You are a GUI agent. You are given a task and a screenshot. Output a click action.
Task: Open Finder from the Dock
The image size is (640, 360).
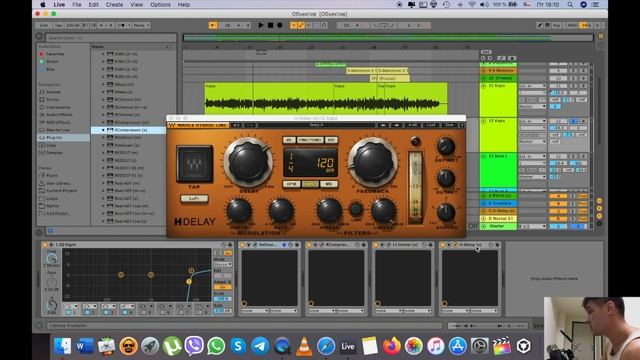[62, 346]
